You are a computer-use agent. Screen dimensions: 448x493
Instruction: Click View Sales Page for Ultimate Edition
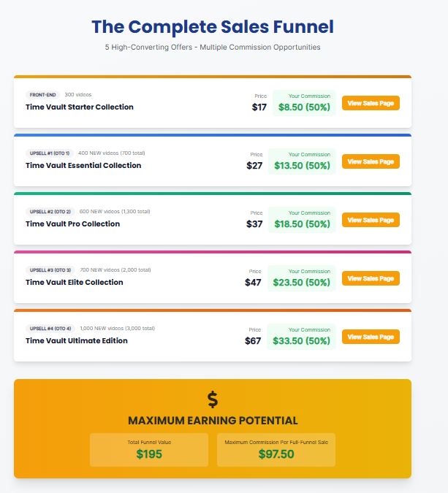click(x=371, y=337)
